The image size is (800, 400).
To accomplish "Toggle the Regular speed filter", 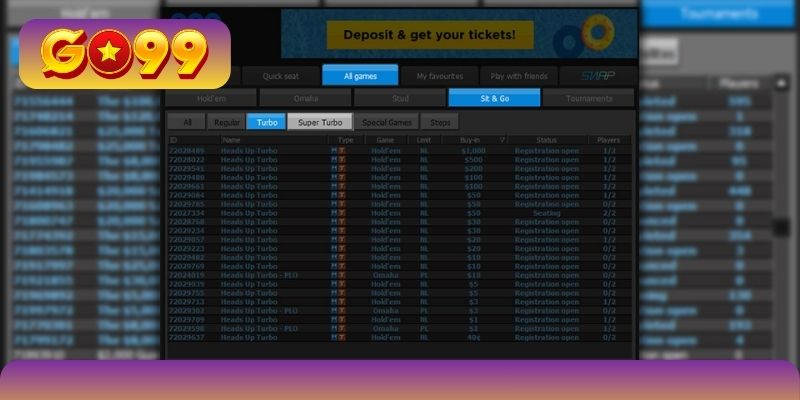I will click(226, 122).
